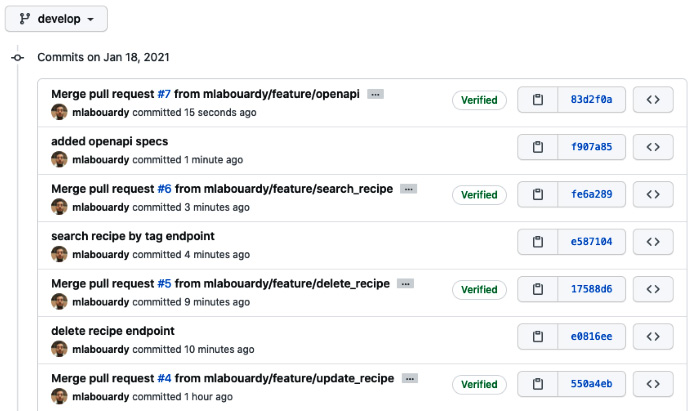Copy SHA of commit 550a4eb
693x411 pixels.
pyautogui.click(x=537, y=384)
